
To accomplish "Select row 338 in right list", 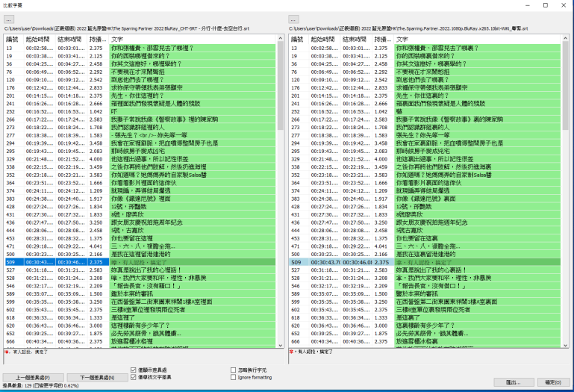I will point(425,167).
